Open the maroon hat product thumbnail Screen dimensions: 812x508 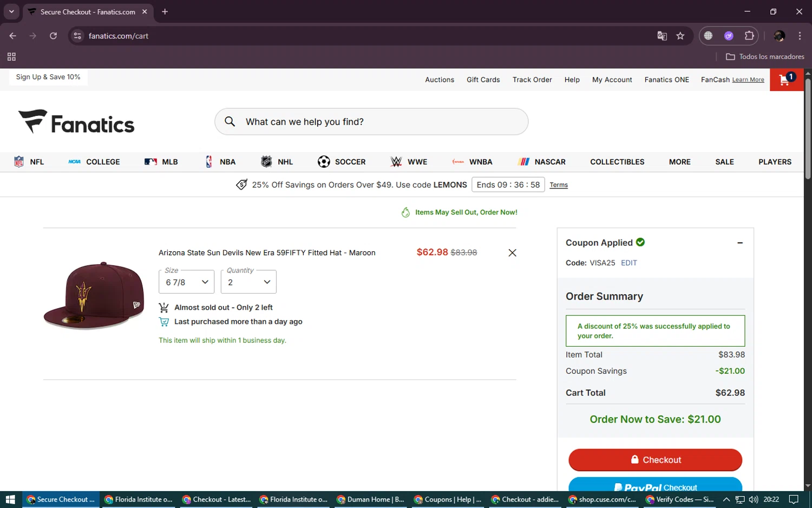[94, 296]
